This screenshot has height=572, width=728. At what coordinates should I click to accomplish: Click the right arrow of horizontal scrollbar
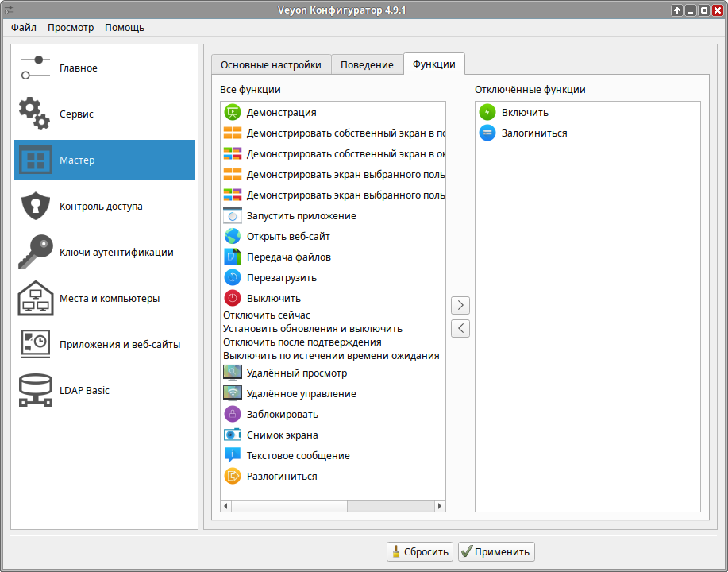click(x=440, y=506)
